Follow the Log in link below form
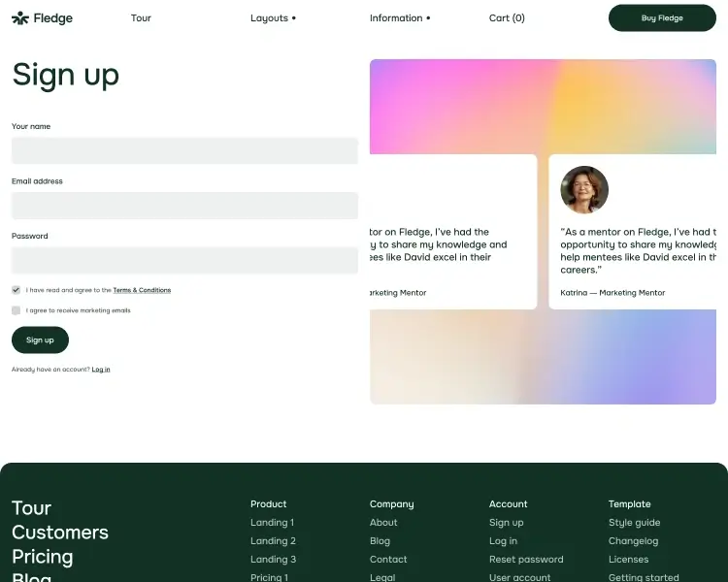 pos(101,370)
